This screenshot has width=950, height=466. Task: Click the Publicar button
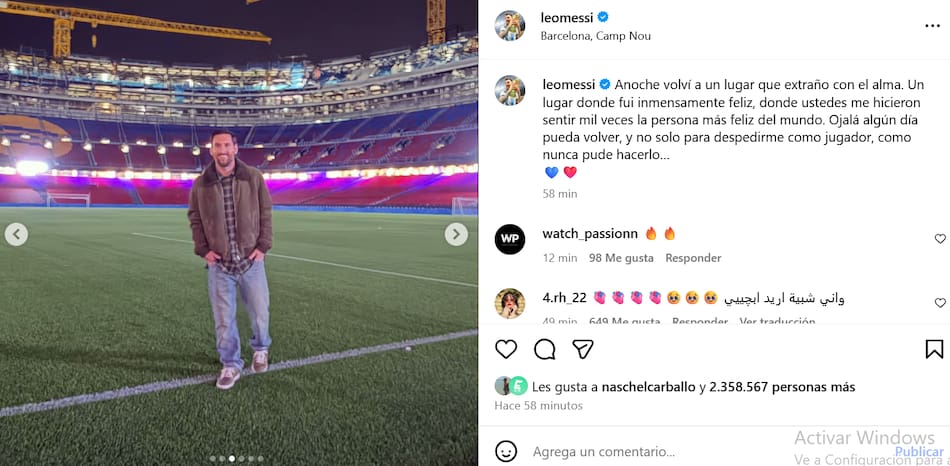point(918,451)
